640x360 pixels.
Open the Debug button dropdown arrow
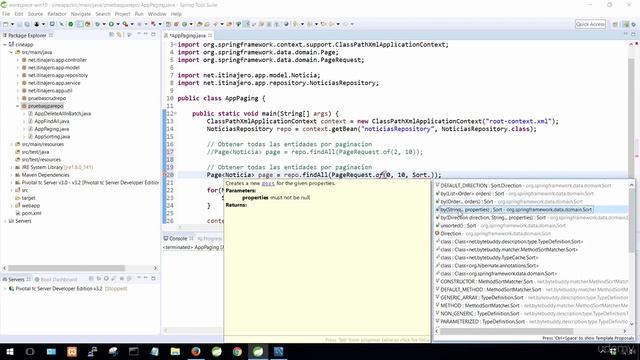point(104,24)
